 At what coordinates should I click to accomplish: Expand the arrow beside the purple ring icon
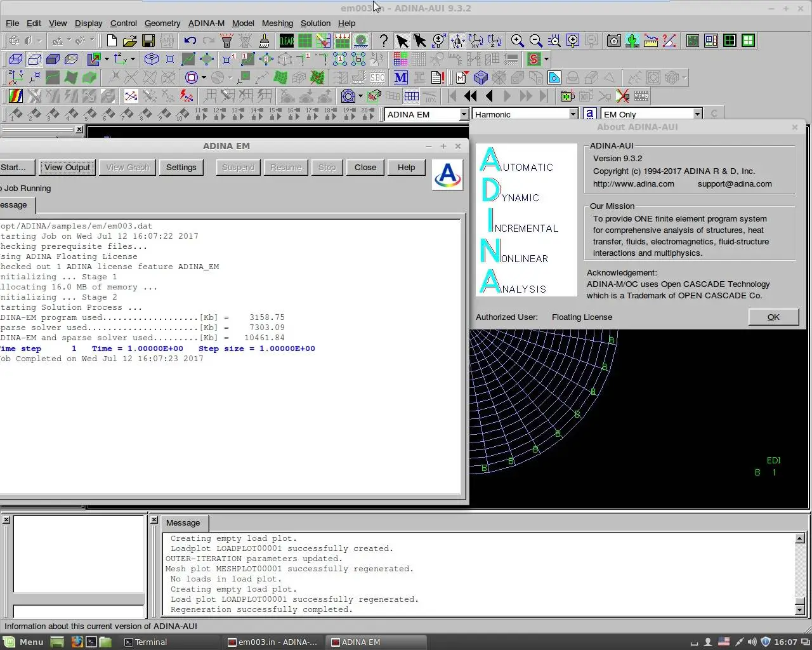pyautogui.click(x=204, y=77)
